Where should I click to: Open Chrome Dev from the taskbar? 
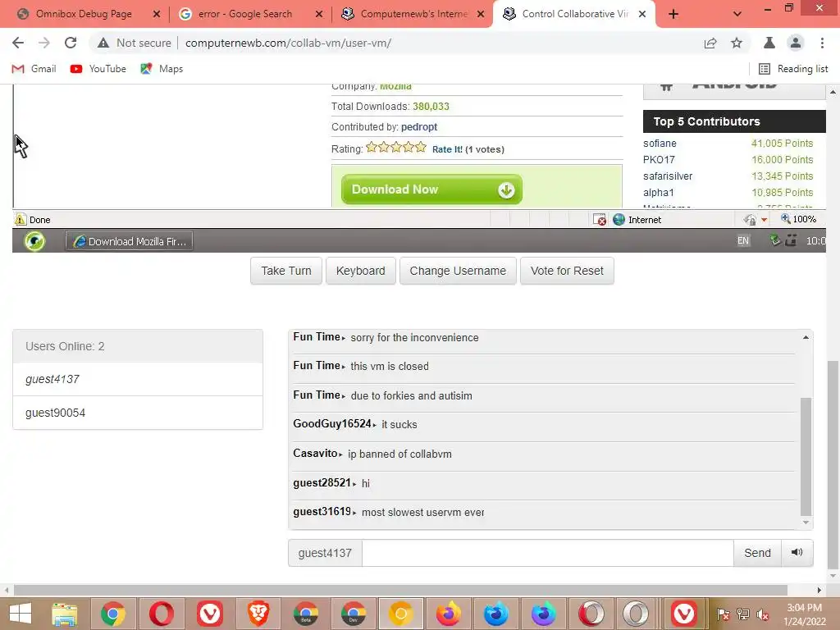(x=353, y=614)
